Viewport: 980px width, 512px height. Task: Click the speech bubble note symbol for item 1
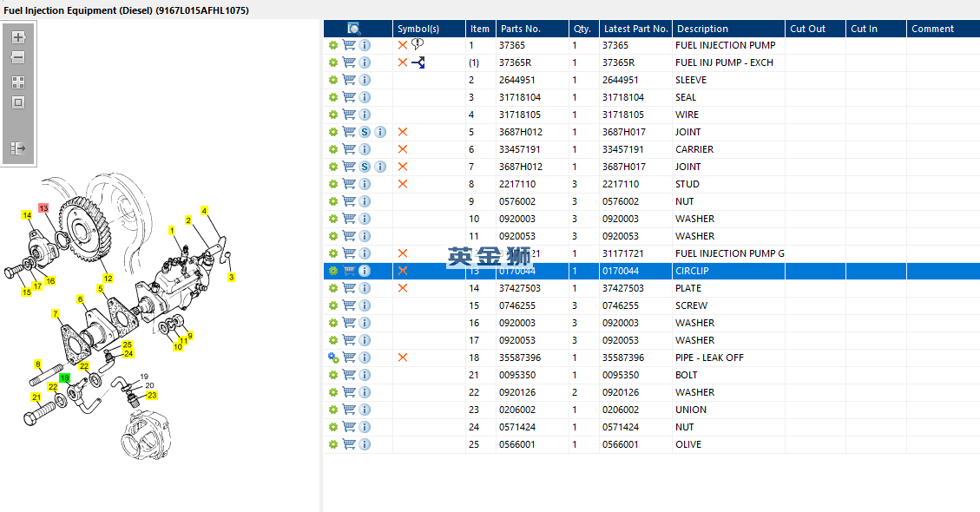[x=418, y=44]
